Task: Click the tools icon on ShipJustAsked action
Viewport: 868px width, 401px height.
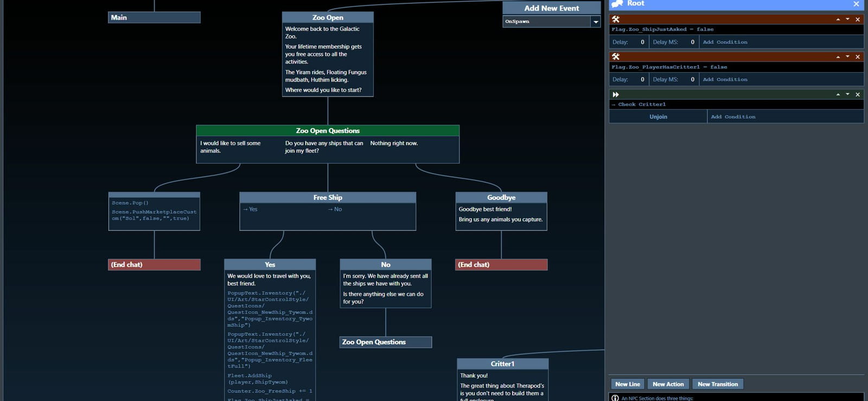Action: pos(616,19)
